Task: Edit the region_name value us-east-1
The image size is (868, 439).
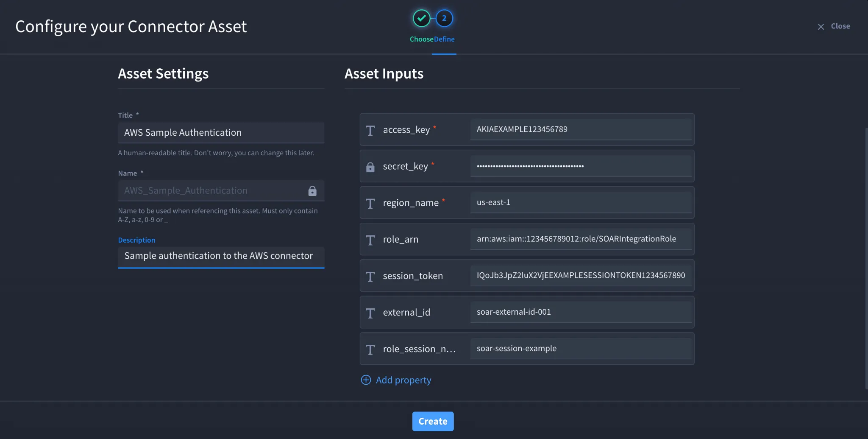Action: (581, 202)
